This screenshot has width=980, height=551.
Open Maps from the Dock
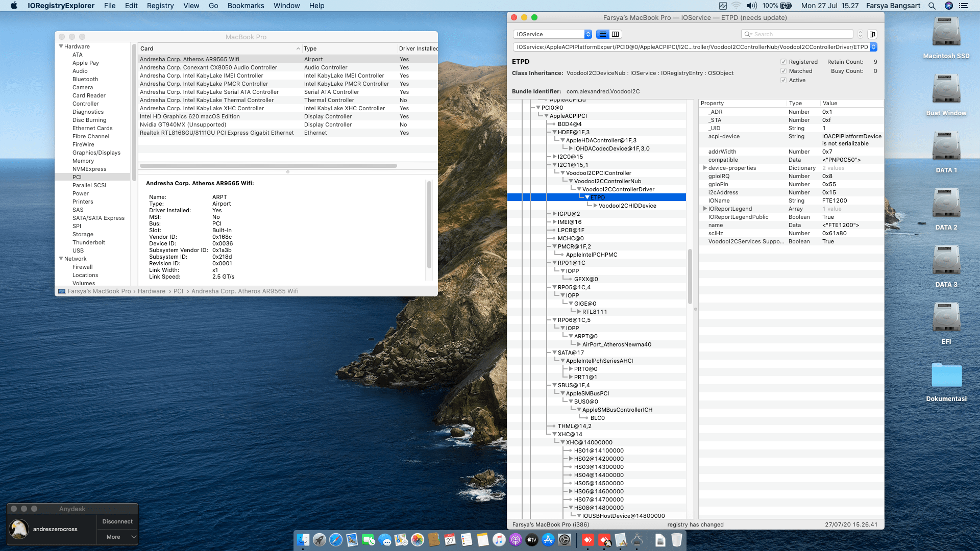401,539
